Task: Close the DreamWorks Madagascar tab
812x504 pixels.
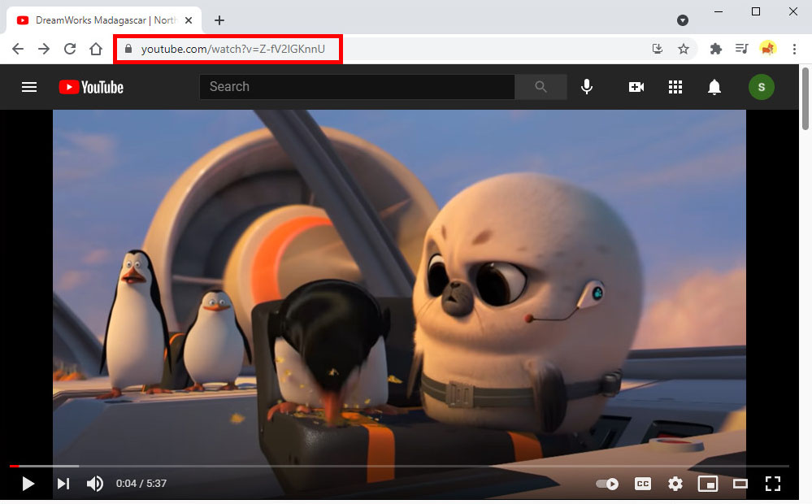Action: pyautogui.click(x=189, y=20)
